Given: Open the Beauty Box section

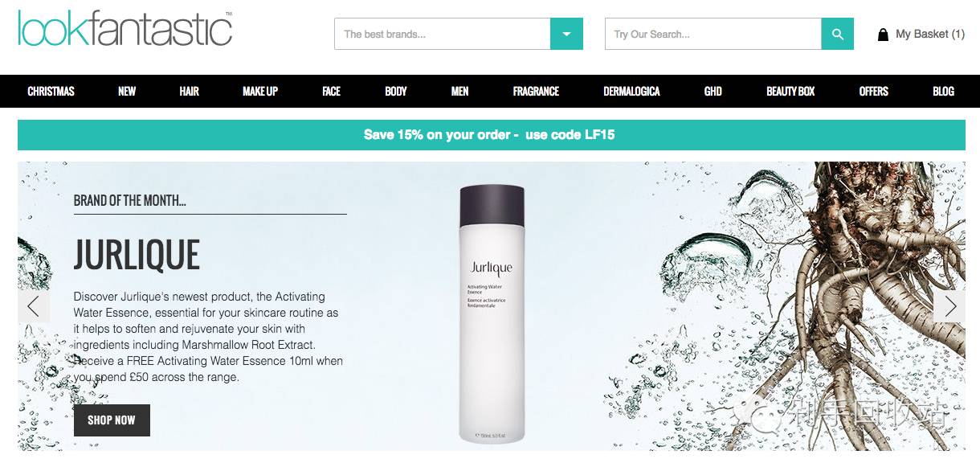Looking at the screenshot, I should pyautogui.click(x=790, y=91).
